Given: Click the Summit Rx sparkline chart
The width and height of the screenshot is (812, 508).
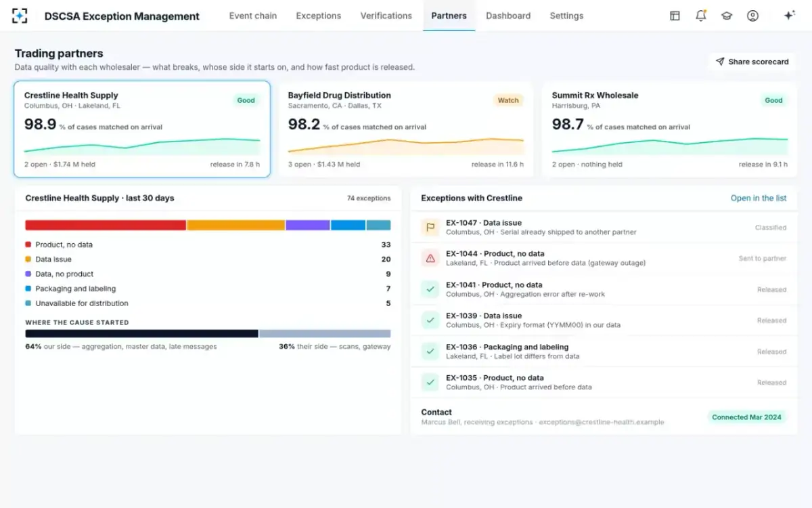Looking at the screenshot, I should [670, 146].
